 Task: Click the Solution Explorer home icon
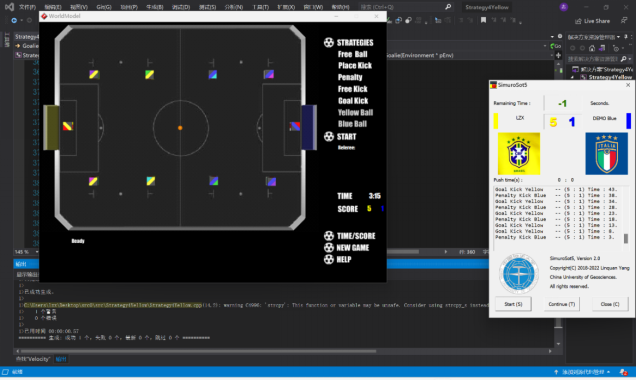pos(592,48)
